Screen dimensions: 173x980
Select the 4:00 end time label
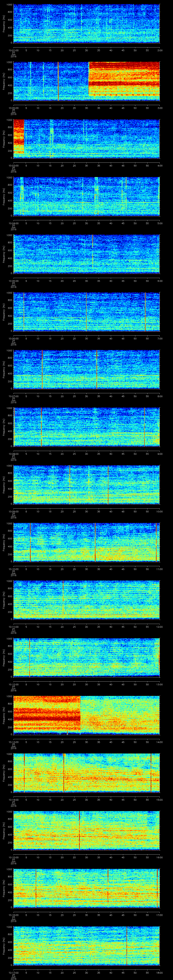tap(160, 166)
